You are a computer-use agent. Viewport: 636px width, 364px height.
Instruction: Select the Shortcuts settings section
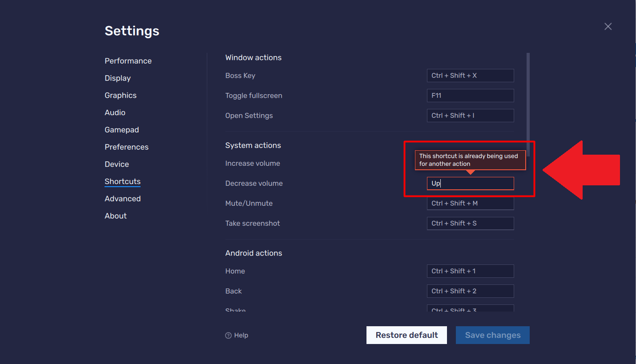[x=122, y=181]
